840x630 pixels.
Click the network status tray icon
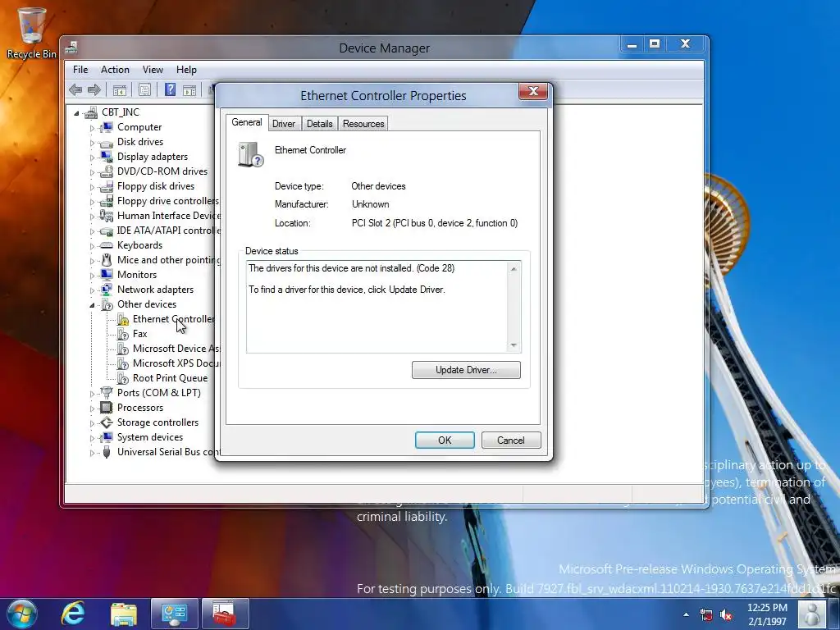(706, 615)
